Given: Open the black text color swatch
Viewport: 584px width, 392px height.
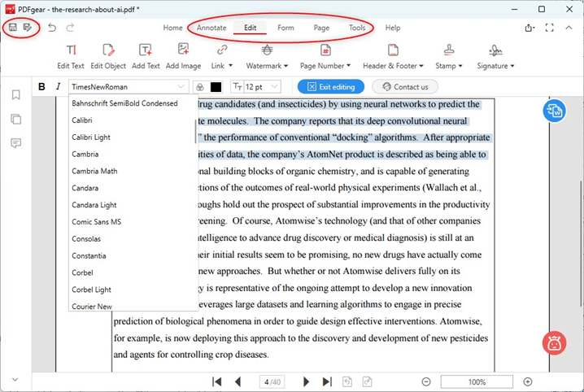Looking at the screenshot, I should point(216,87).
